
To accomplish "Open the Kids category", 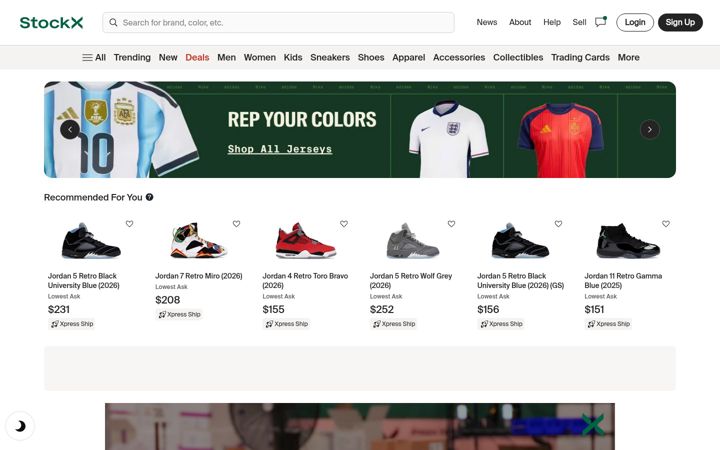I will (x=293, y=57).
